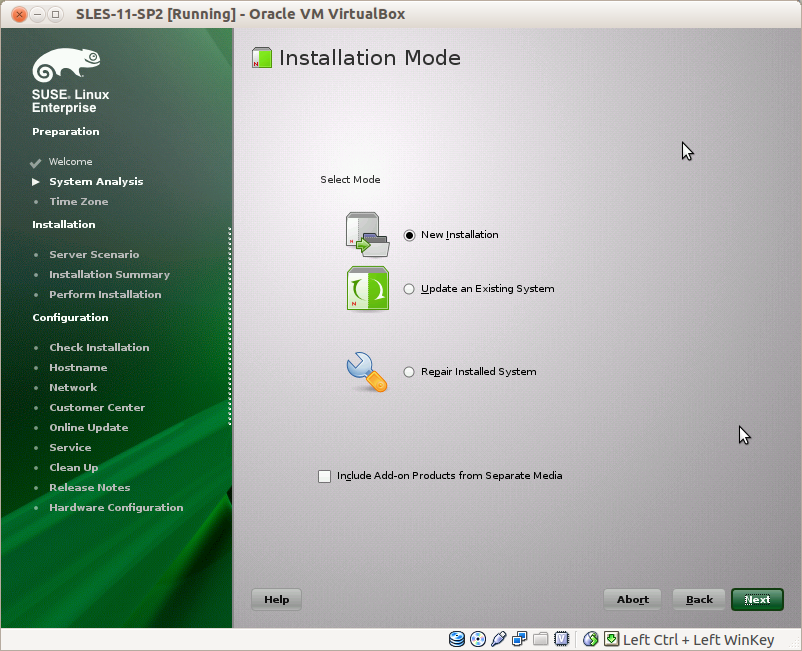Viewport: 802px width, 651px height.
Task: Click Check Installation sidebar entry
Action: [x=99, y=347]
